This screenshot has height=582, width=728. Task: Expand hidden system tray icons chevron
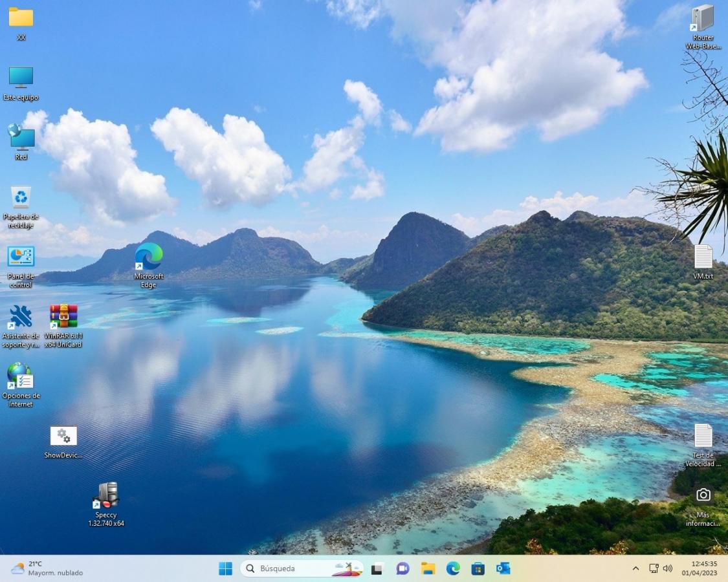coord(635,568)
